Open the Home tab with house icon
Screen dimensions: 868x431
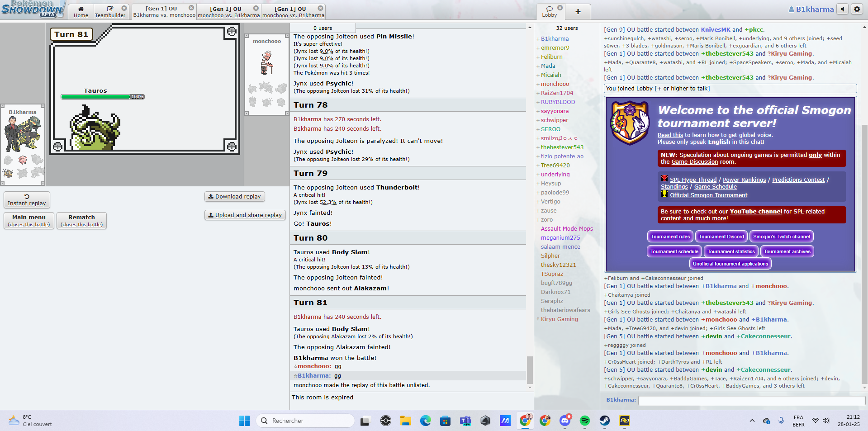[81, 12]
